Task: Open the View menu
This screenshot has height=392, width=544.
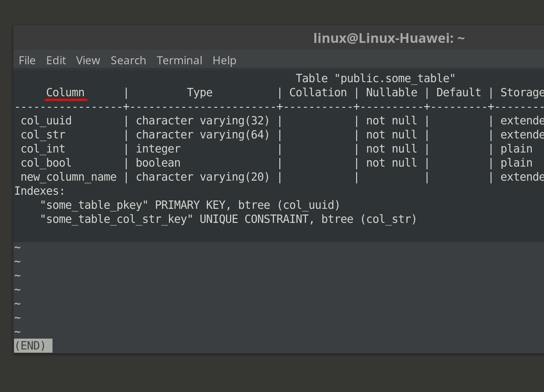Action: pos(88,60)
